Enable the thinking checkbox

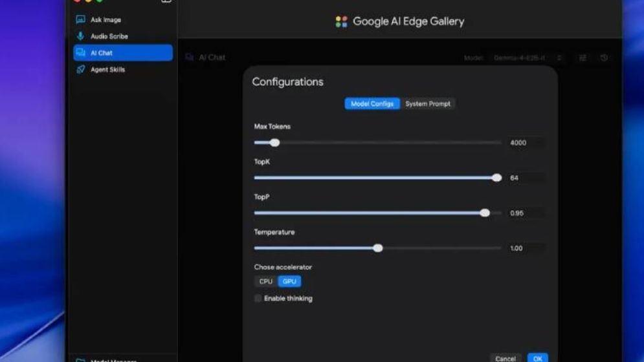[x=258, y=299]
